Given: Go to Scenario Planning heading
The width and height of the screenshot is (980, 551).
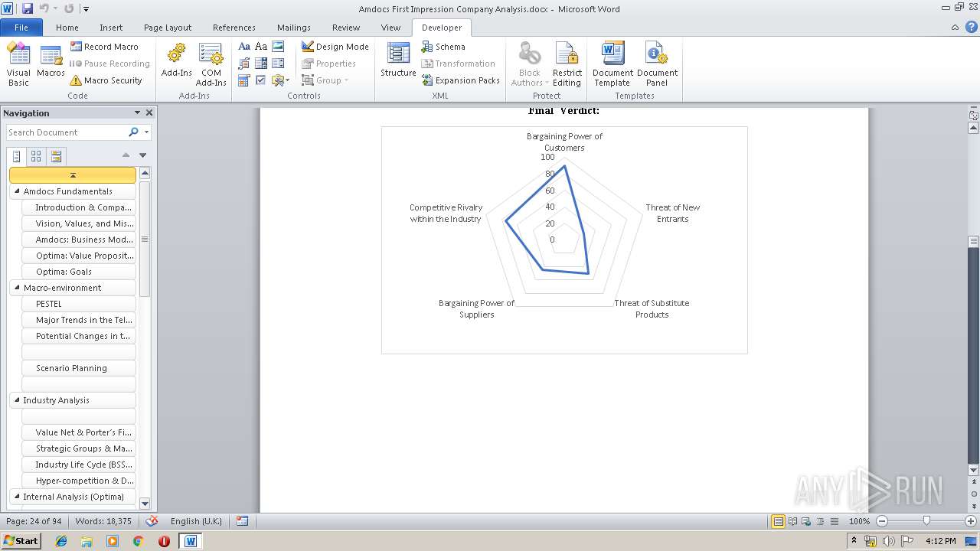Looking at the screenshot, I should pos(79,368).
